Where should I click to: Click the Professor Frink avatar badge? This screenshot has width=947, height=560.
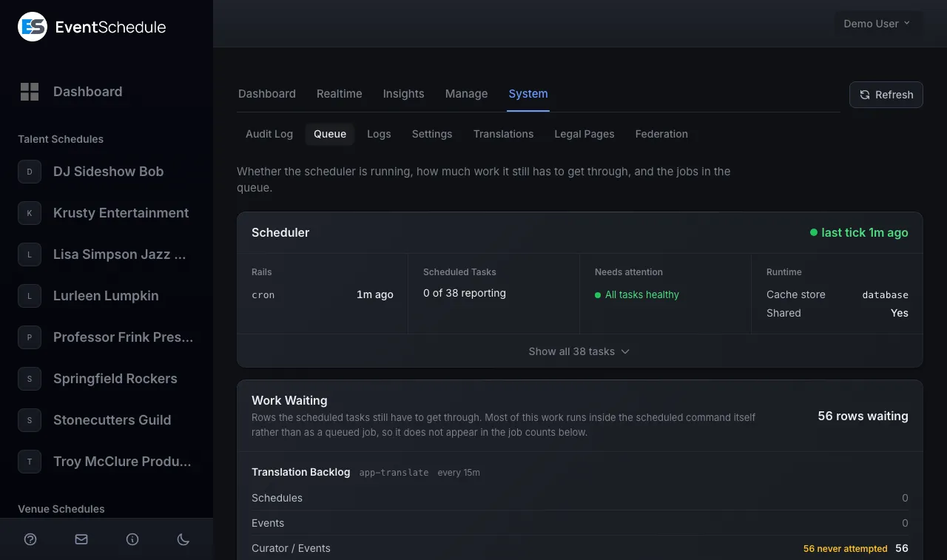coord(30,337)
